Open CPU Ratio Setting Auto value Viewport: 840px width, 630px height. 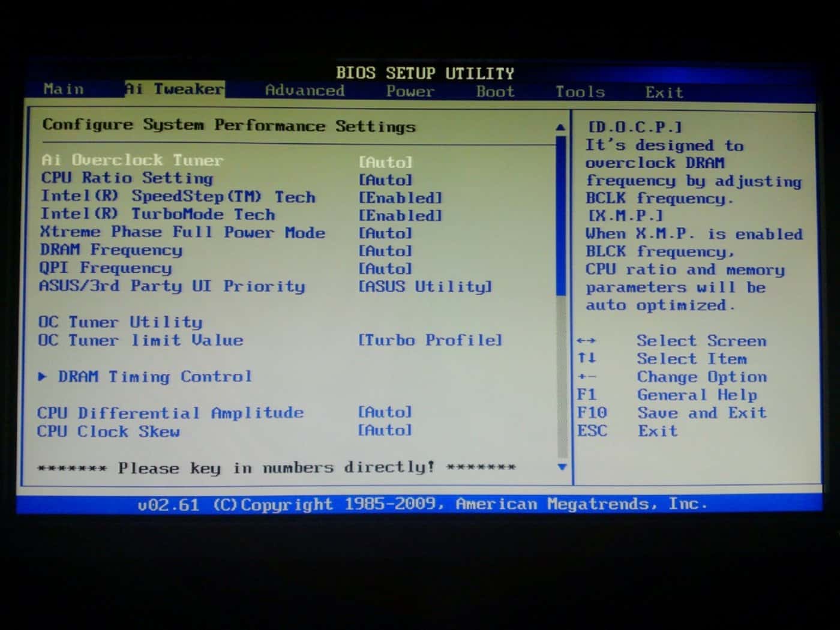pos(386,180)
